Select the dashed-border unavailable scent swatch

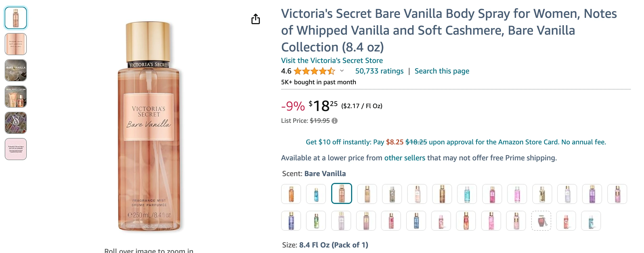541,221
